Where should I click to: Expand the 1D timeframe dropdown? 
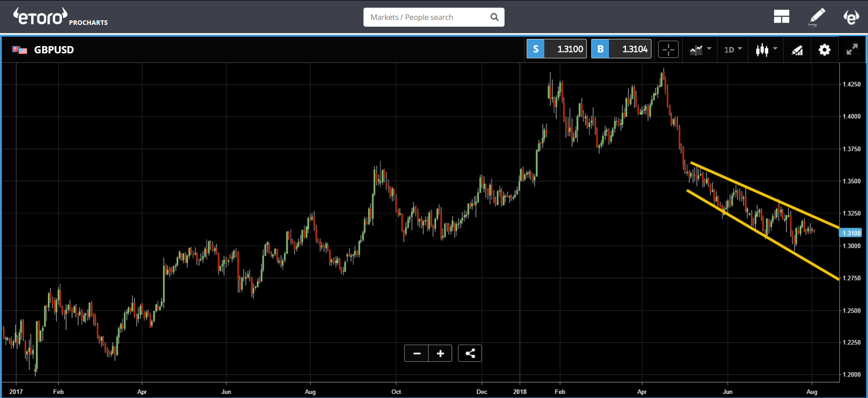tap(733, 49)
